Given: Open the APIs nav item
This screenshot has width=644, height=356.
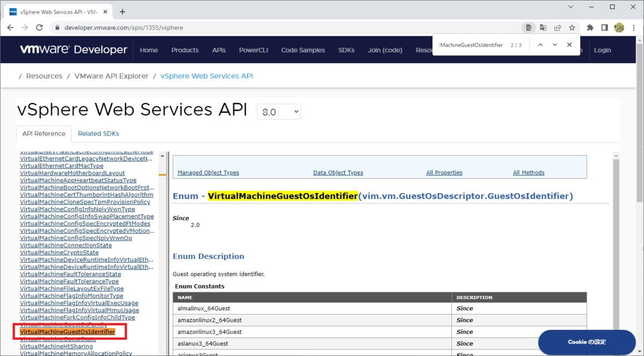Looking at the screenshot, I should [219, 50].
